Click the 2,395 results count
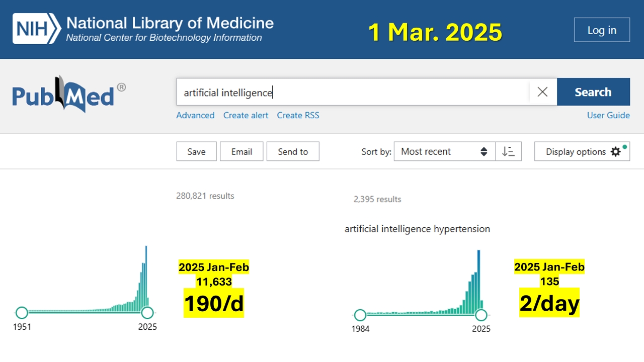This screenshot has height=362, width=644. click(377, 199)
